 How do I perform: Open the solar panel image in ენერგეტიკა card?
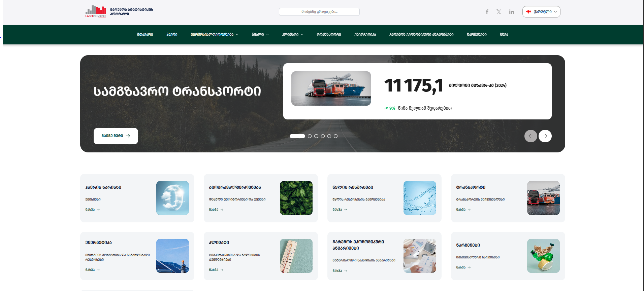[172, 256]
